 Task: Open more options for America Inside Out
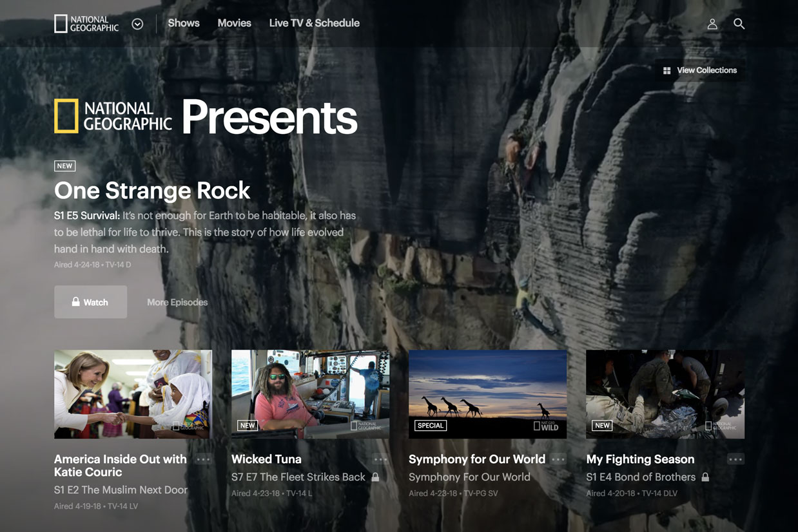[203, 460]
